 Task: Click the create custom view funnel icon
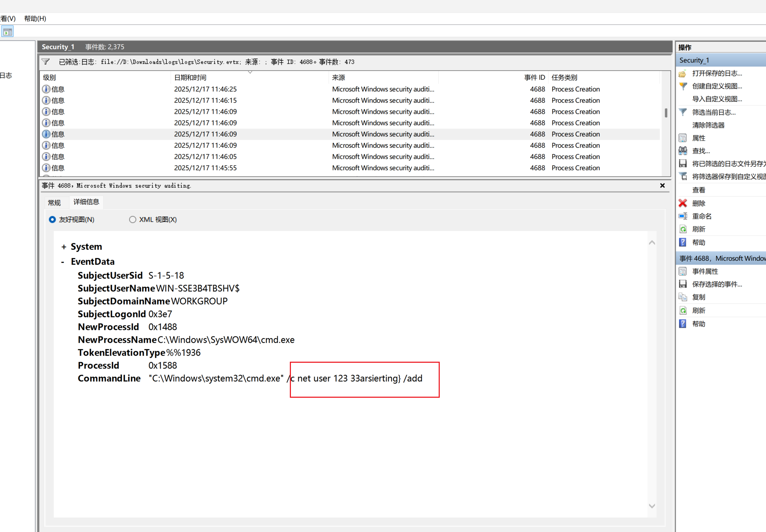682,86
